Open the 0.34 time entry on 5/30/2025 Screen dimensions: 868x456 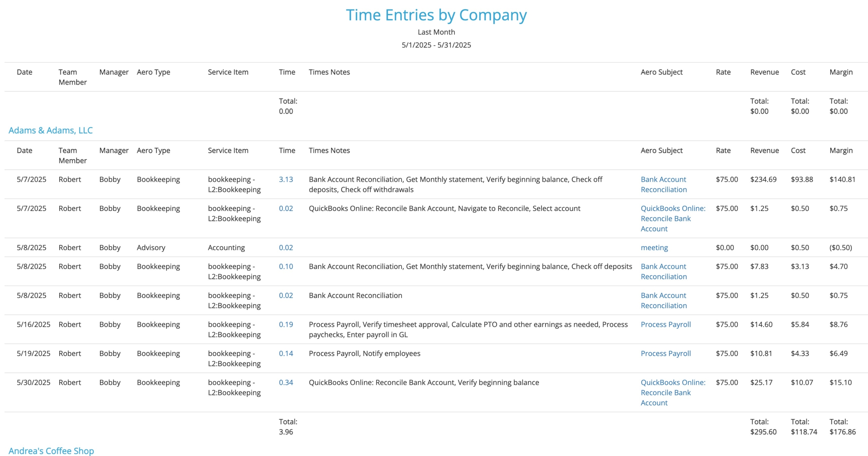tap(286, 382)
